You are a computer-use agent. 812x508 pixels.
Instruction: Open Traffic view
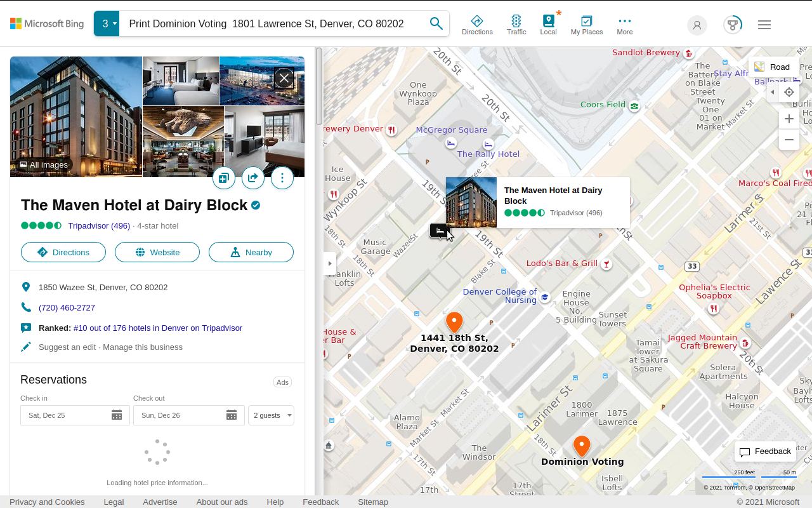(516, 25)
